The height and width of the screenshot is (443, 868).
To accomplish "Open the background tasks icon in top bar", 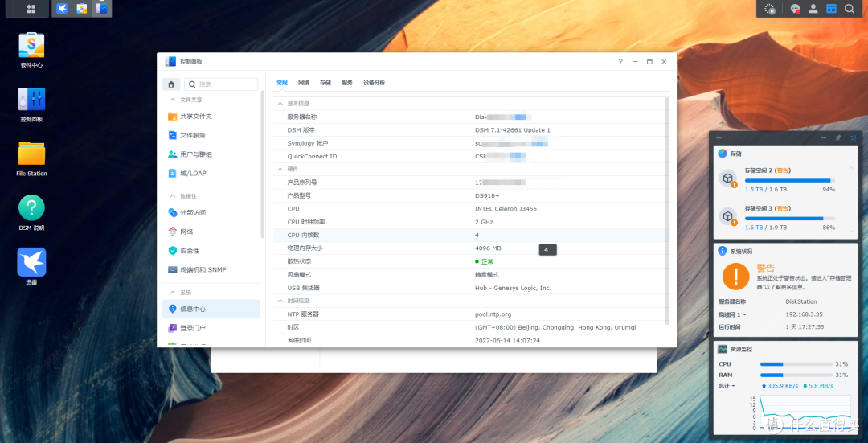I will [x=769, y=9].
